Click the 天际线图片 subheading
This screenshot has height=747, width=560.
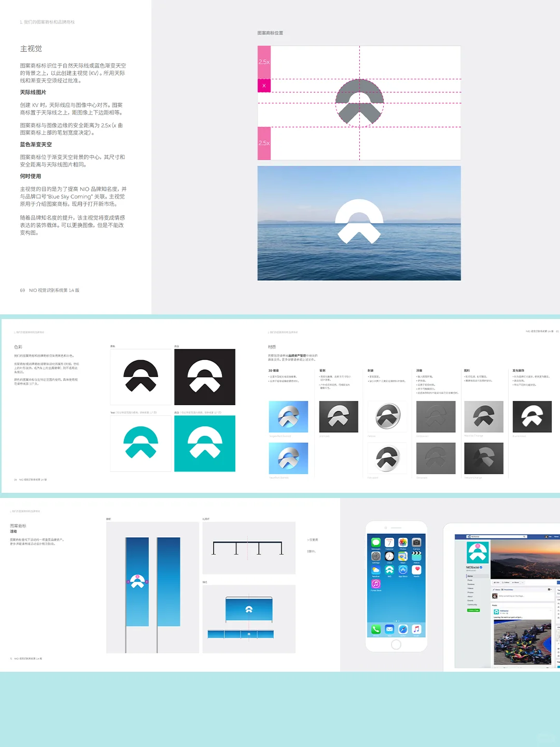(33, 92)
